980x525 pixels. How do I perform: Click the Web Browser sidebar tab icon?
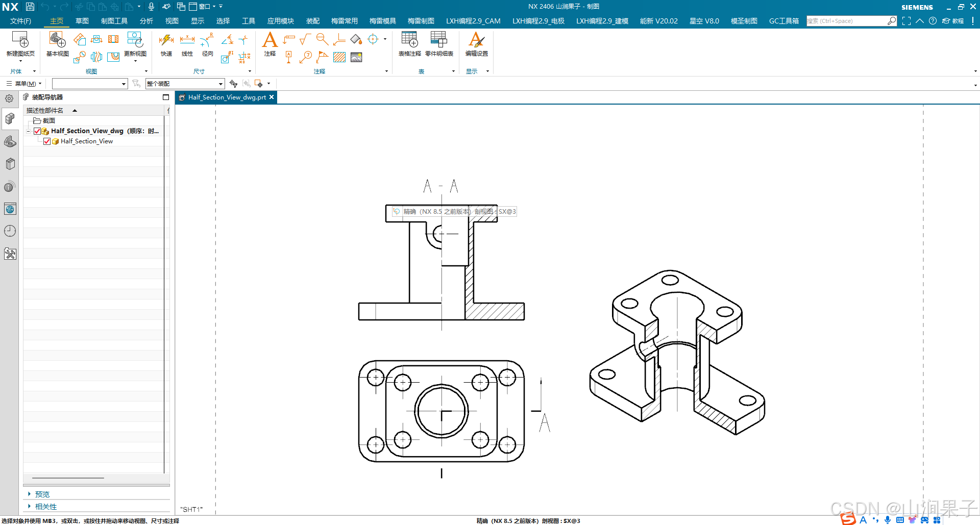10,209
